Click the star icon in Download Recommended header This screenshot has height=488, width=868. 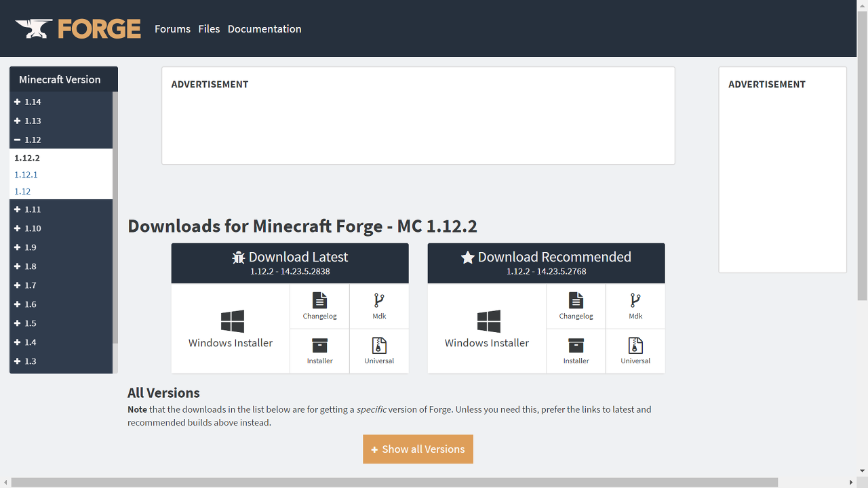point(467,258)
